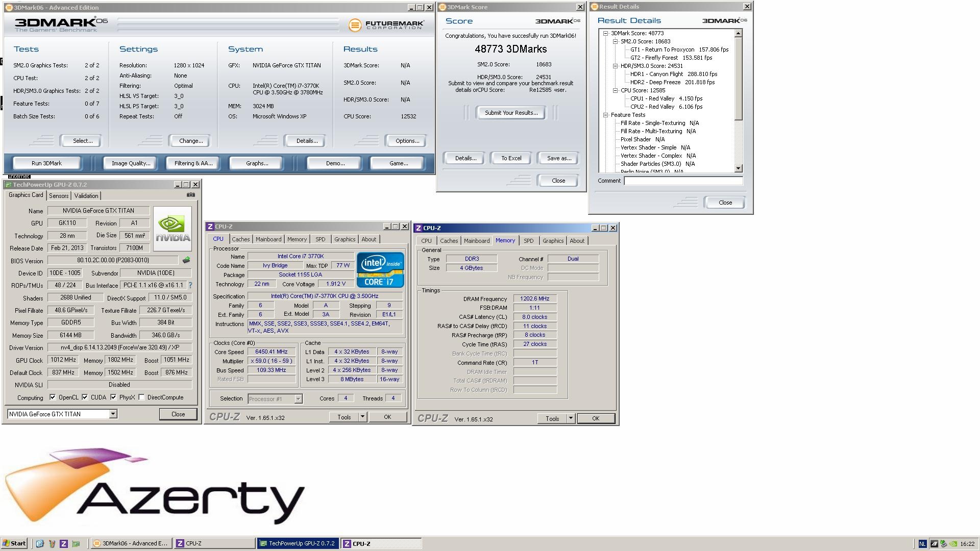This screenshot has width=980, height=551.
Task: Open SPD tab in CPU-Z Memory window
Action: pos(529,241)
